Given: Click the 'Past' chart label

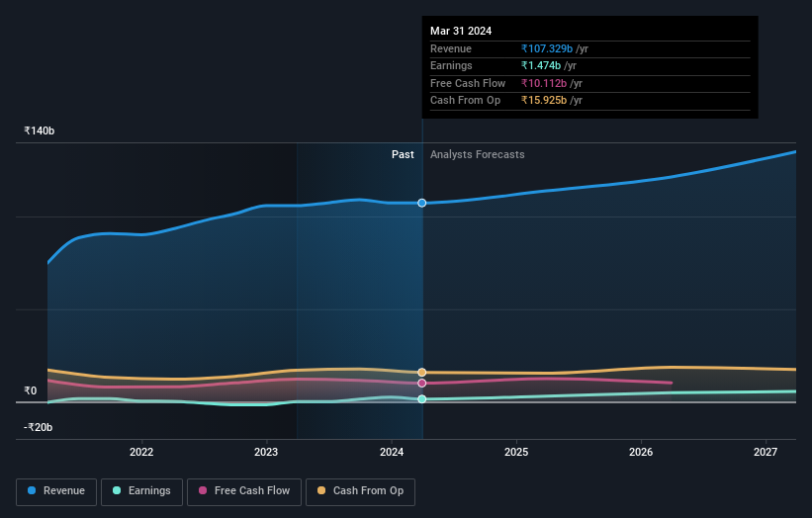Looking at the screenshot, I should [403, 154].
